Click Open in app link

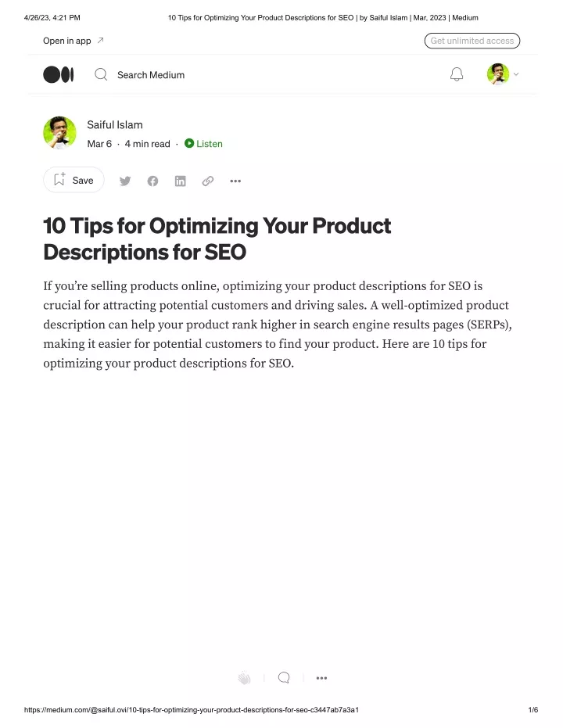coord(74,41)
